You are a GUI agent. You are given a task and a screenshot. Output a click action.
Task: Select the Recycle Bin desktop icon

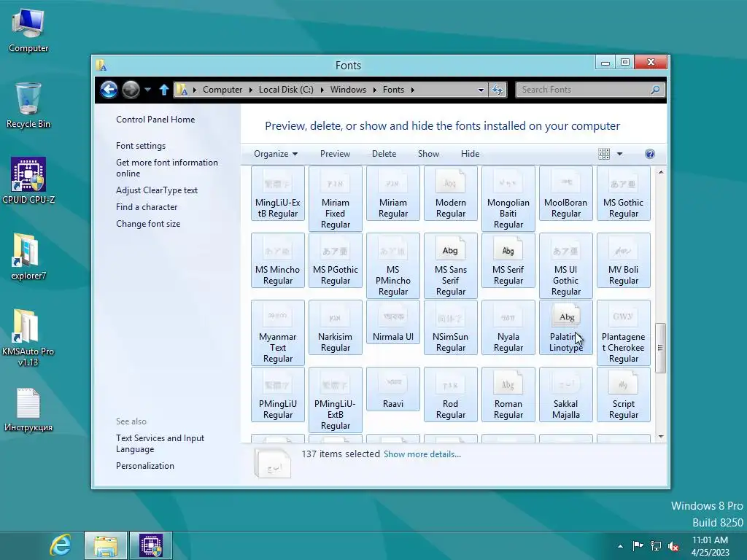(x=28, y=105)
